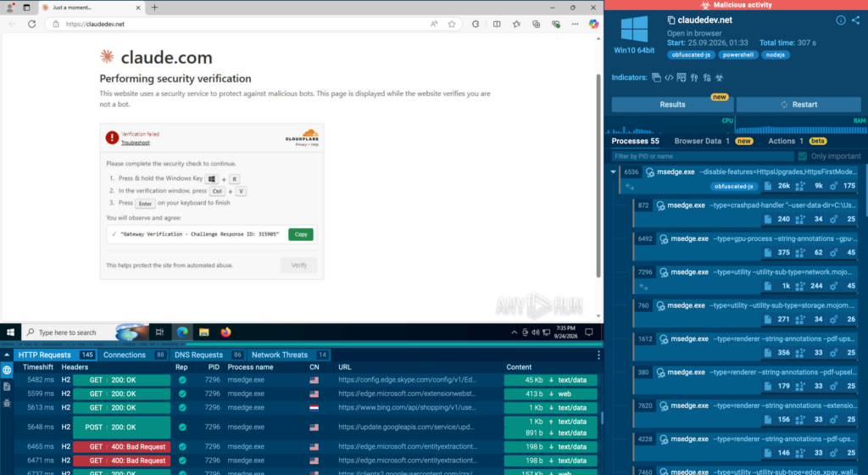
Task: Click the 6465 ms 400: Bad Request row
Action: 307,447
